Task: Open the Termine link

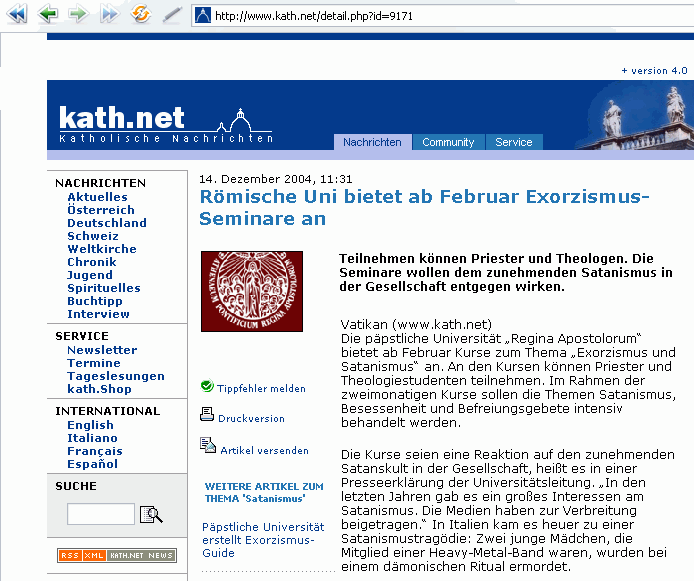Action: (94, 363)
